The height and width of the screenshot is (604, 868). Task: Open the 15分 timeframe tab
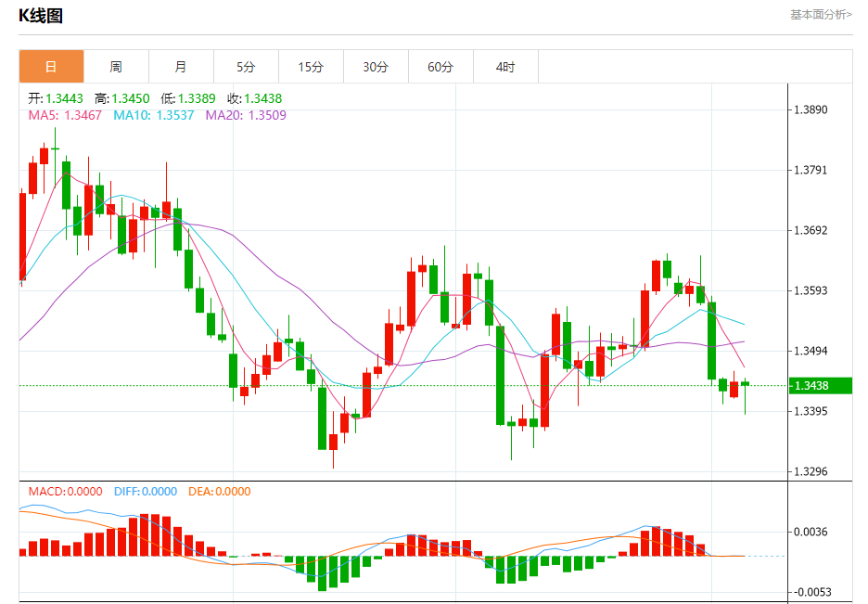(x=311, y=67)
